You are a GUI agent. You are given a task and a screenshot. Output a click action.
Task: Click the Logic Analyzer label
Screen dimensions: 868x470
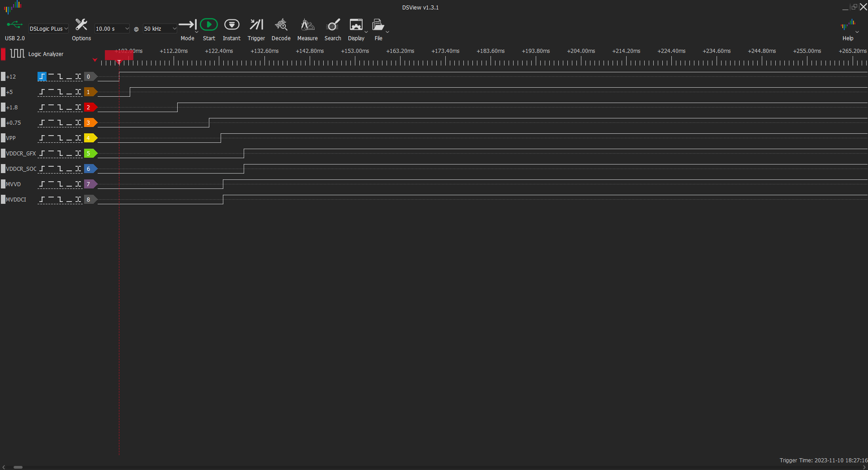pos(46,54)
